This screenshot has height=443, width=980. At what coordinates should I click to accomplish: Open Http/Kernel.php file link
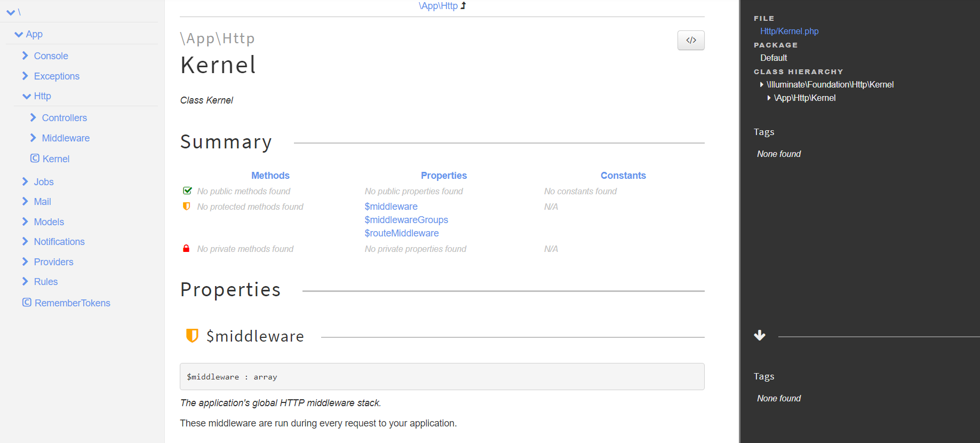789,31
